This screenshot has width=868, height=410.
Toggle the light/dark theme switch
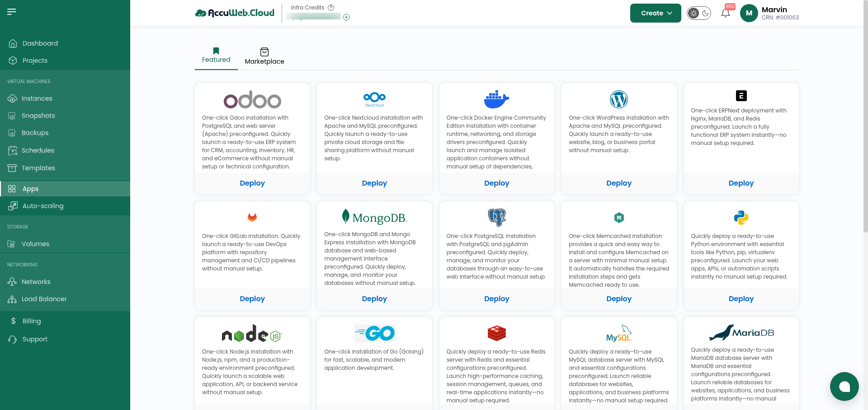[699, 13]
